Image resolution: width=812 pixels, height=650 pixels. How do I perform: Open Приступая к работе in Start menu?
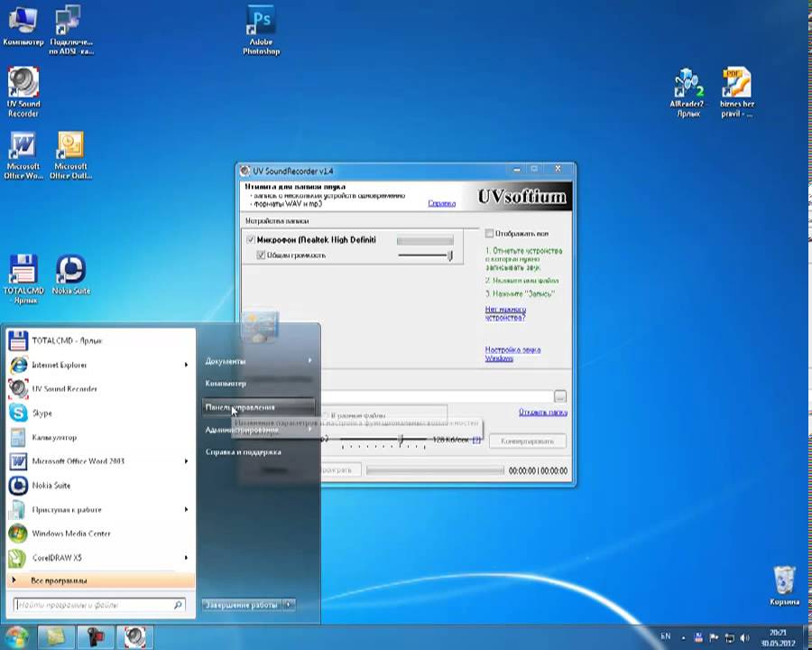pos(101,509)
